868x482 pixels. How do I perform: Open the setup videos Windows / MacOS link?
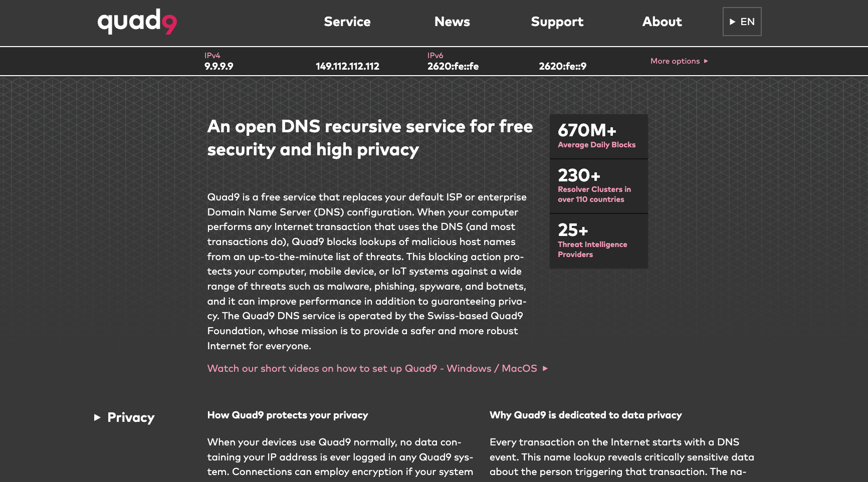372,368
